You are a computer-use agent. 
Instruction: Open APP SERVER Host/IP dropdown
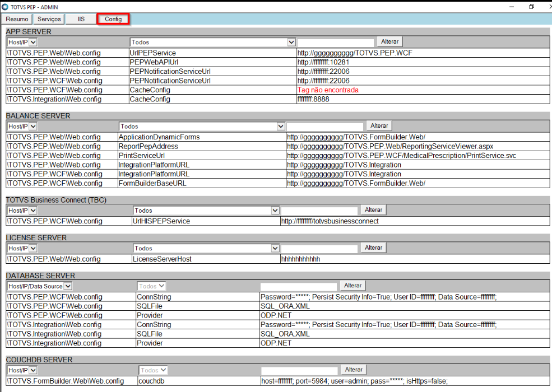point(22,42)
